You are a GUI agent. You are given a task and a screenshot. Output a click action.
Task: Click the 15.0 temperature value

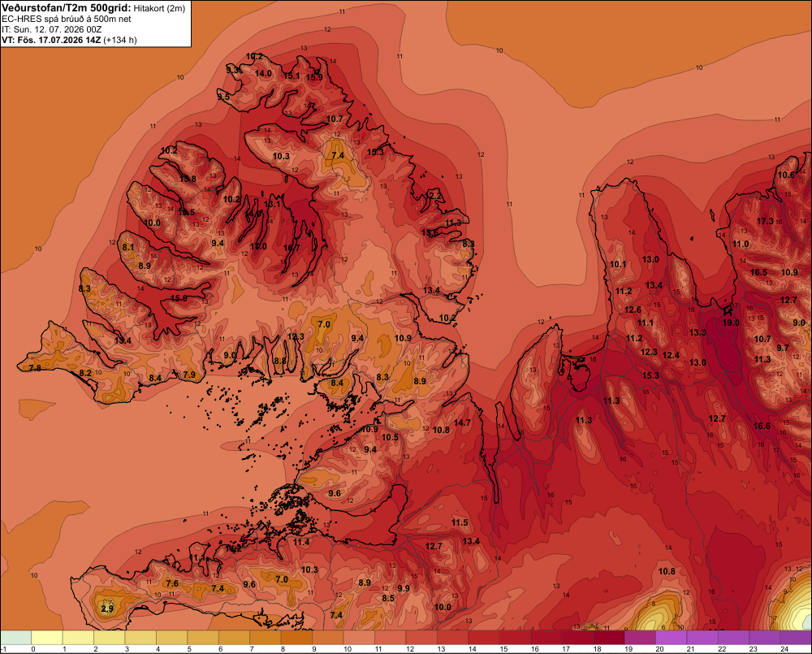[179, 298]
